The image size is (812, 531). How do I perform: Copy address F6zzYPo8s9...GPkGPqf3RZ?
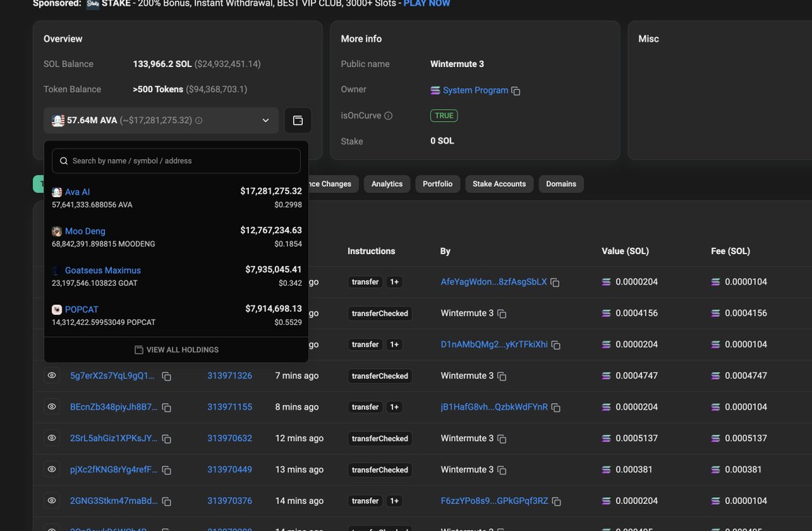(556, 502)
